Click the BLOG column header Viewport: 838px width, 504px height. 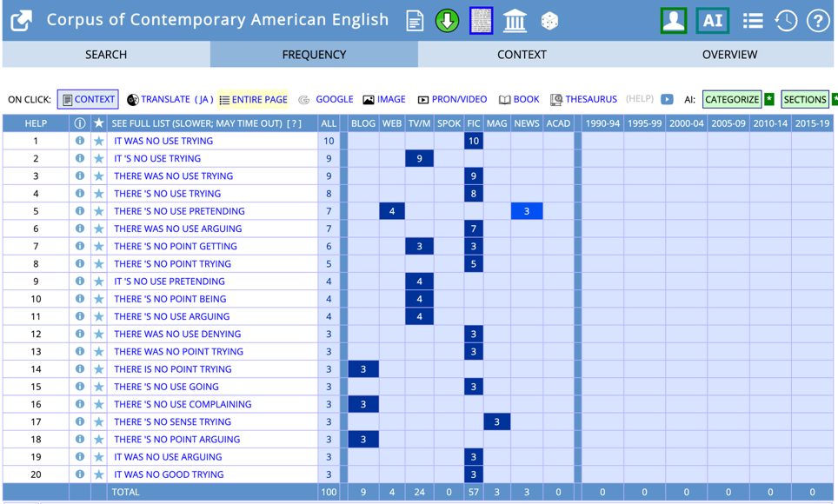point(362,123)
